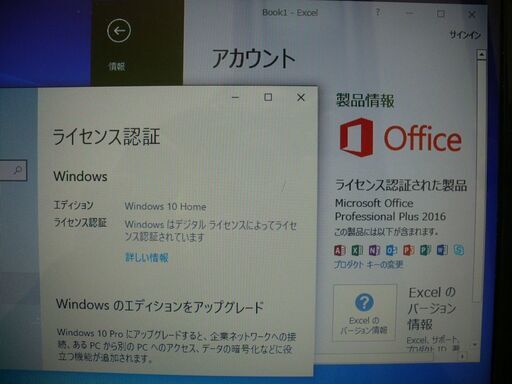
Task: Maximize the ライセンス認証 settings window
Action: tap(268, 97)
